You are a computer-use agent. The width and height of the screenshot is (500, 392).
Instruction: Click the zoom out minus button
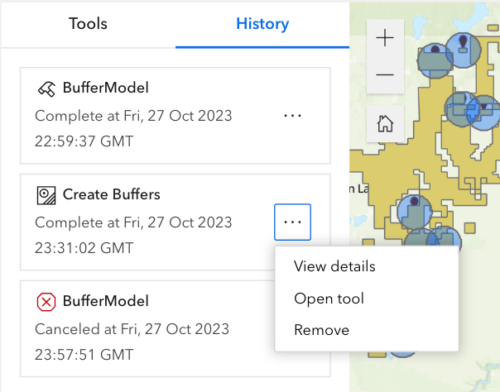pos(385,75)
